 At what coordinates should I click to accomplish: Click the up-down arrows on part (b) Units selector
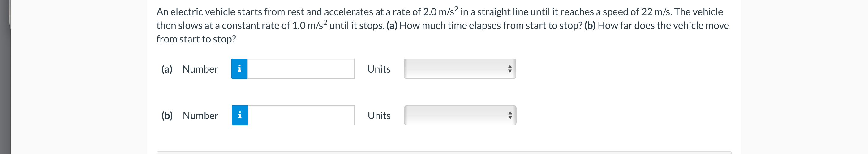510,115
